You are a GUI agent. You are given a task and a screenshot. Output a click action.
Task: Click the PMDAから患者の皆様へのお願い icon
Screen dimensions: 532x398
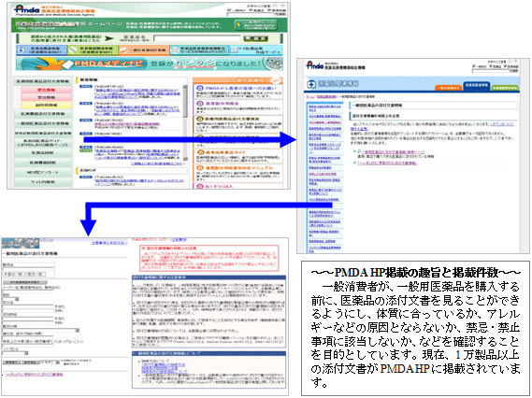click(x=199, y=88)
